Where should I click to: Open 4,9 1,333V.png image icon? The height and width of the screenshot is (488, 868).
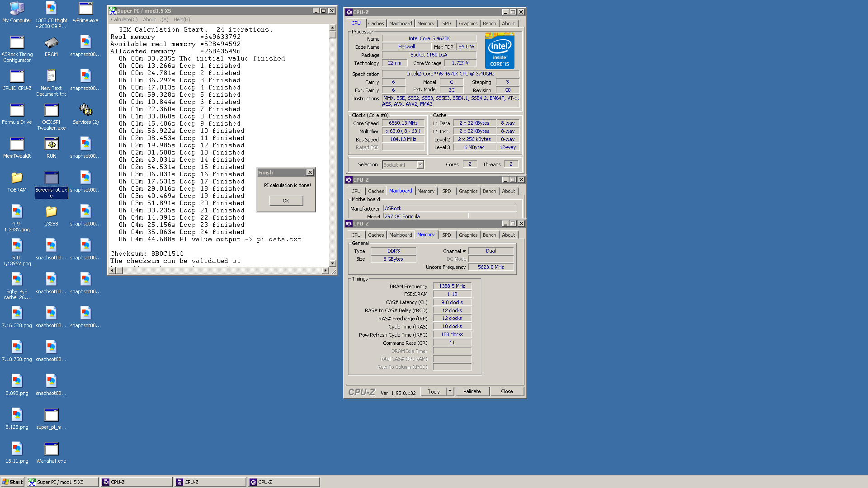(17, 218)
